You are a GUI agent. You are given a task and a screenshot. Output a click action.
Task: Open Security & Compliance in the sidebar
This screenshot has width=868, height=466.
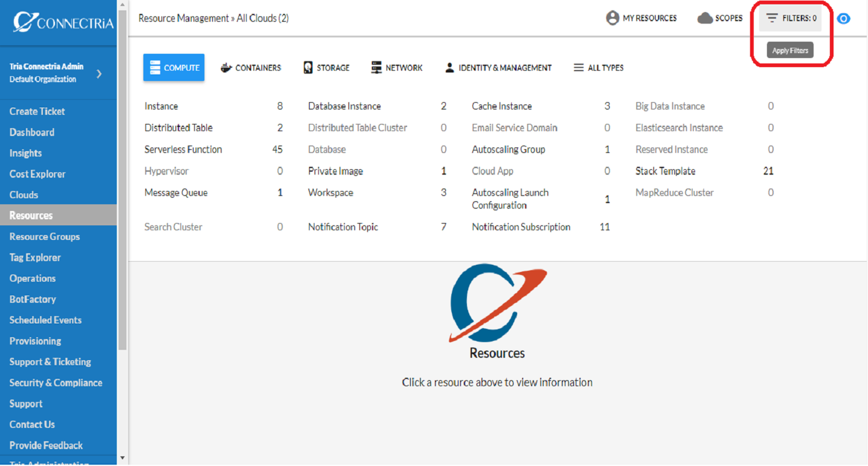(56, 383)
